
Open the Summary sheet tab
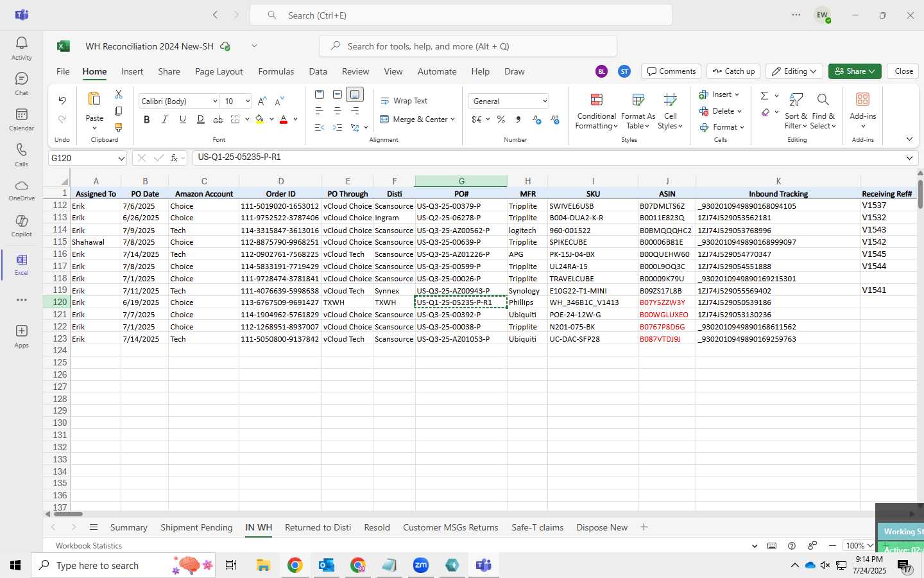pyautogui.click(x=128, y=527)
